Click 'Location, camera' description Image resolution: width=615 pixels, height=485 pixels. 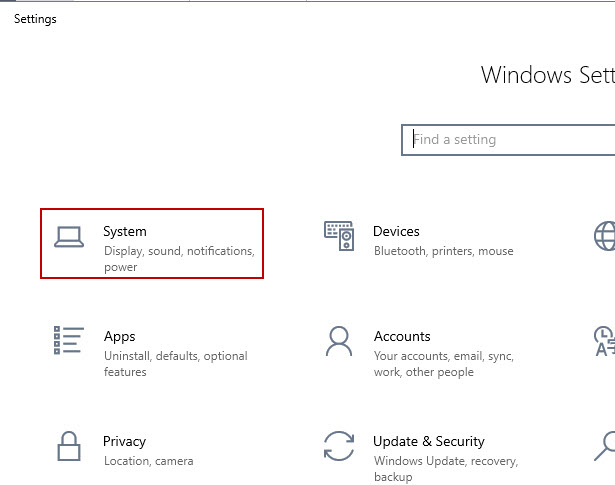pyautogui.click(x=149, y=461)
